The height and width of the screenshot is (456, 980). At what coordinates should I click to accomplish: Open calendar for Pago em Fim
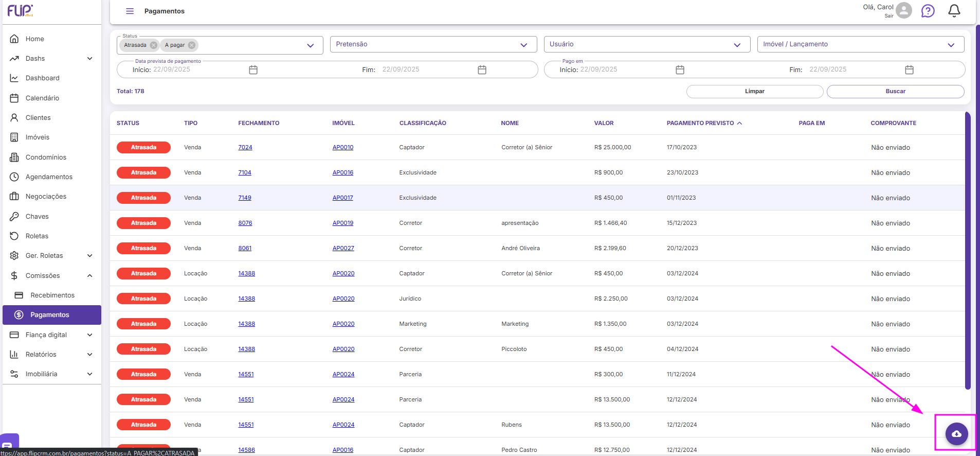click(909, 69)
